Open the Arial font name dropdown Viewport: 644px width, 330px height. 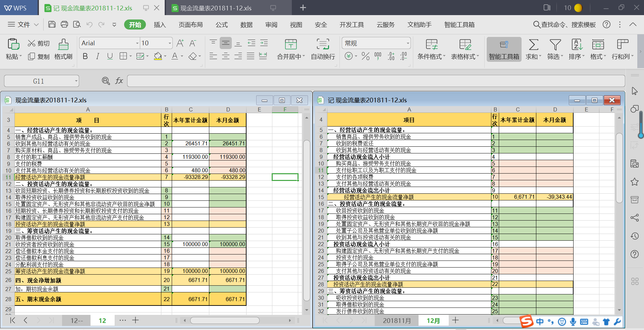137,43
